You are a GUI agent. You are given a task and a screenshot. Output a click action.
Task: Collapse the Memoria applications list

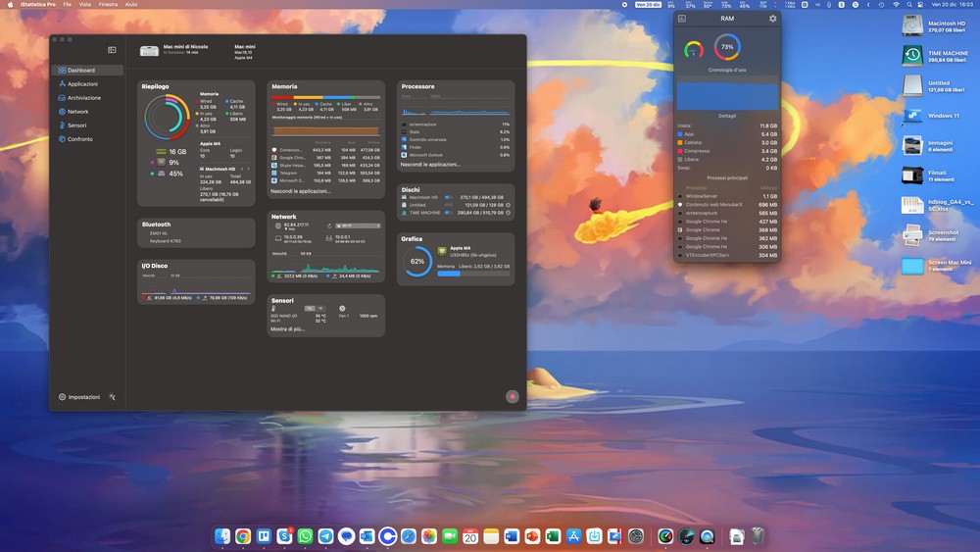coord(301,191)
